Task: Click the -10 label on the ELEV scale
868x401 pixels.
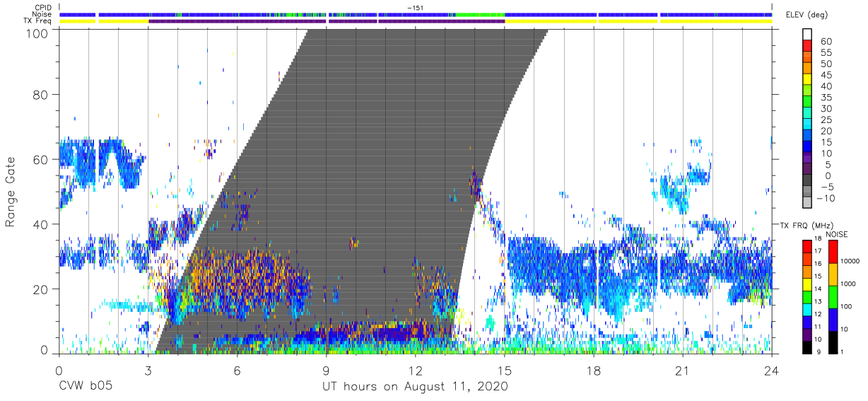Action: [825, 198]
